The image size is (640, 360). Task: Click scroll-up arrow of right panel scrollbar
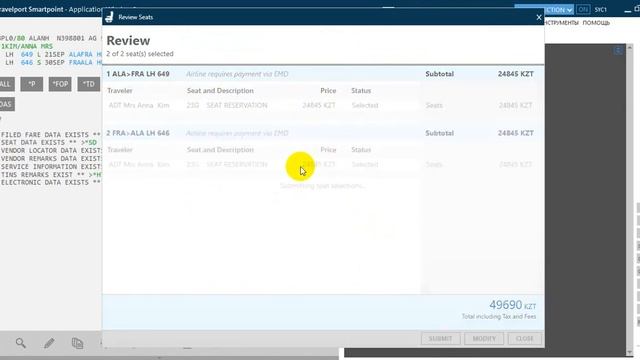click(x=630, y=47)
